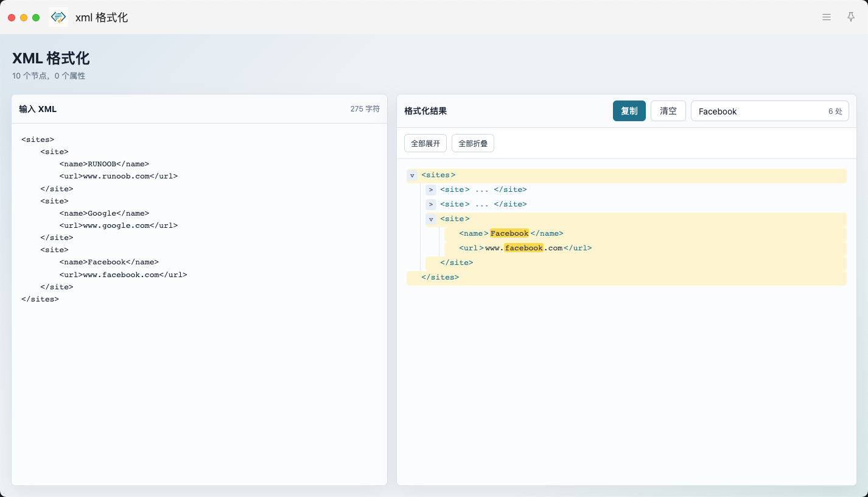Click the XML 格式化 page heading
The height and width of the screenshot is (497, 868).
pos(51,58)
